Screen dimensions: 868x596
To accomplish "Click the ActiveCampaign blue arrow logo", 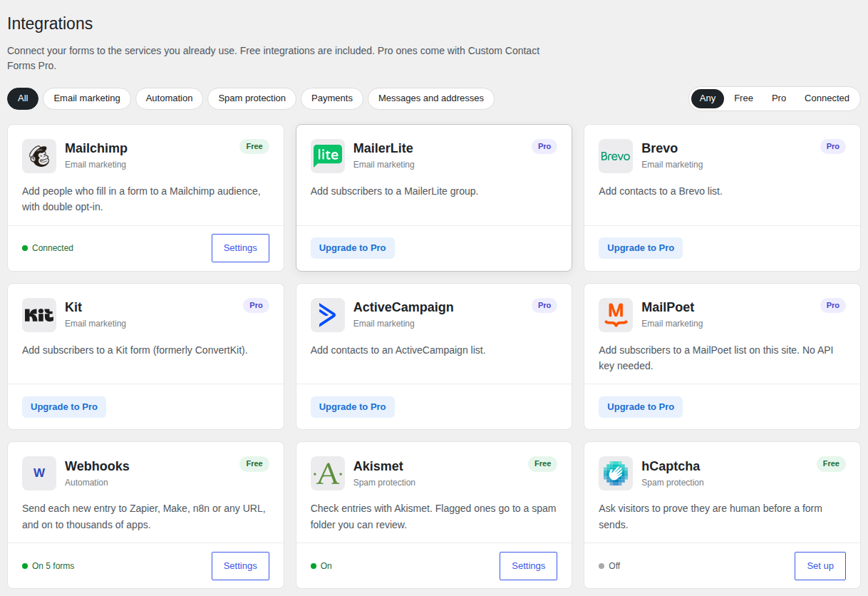I will coord(328,315).
